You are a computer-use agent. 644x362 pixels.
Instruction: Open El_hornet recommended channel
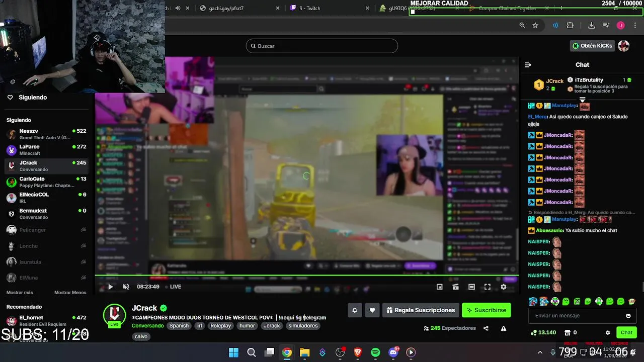click(x=46, y=321)
